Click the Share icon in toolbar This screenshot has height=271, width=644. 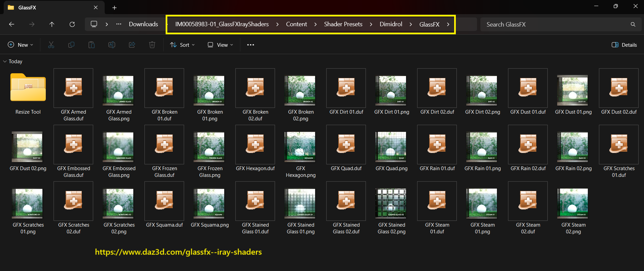point(132,45)
